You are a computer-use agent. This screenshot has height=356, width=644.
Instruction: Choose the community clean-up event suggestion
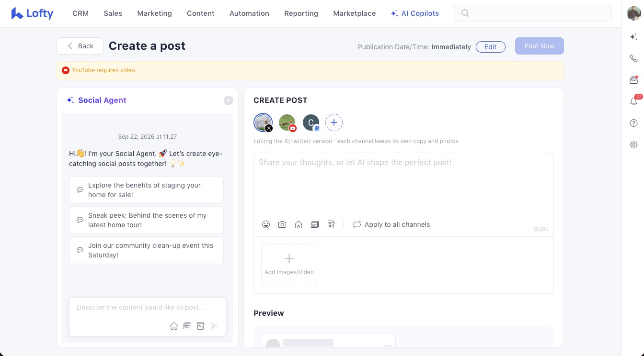coord(147,250)
